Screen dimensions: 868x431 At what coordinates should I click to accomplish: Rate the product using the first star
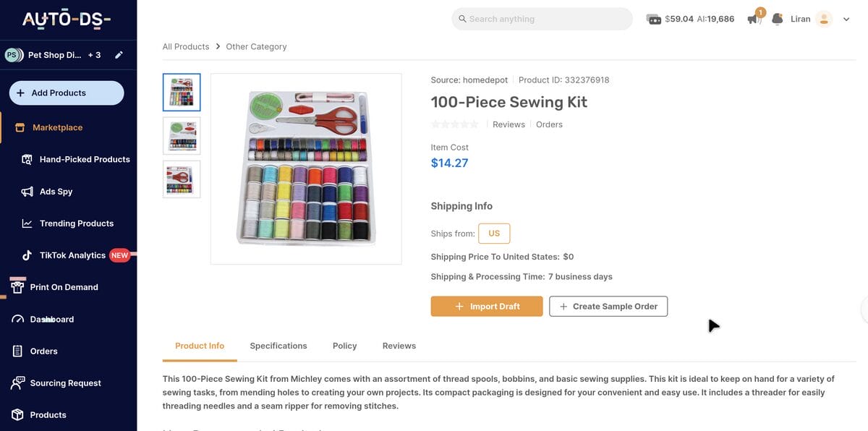(434, 124)
